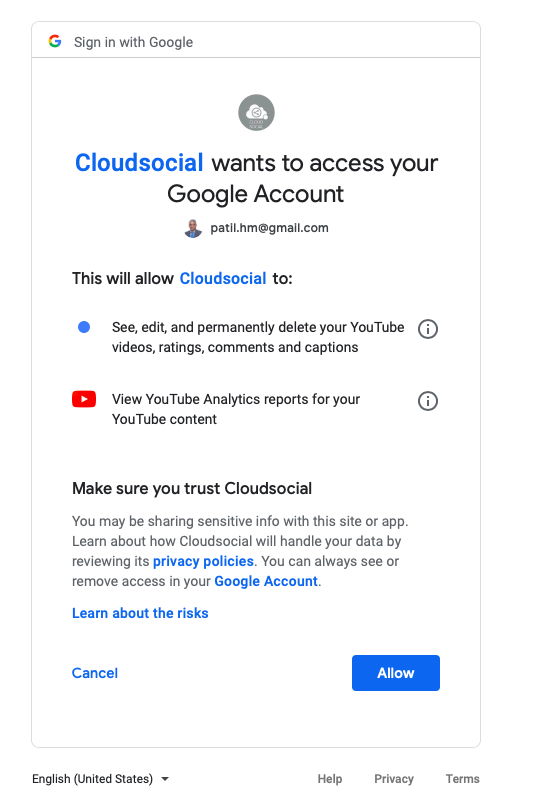Select English (United States) language selector
Image resolution: width=534 pixels, height=795 pixels.
pos(100,778)
